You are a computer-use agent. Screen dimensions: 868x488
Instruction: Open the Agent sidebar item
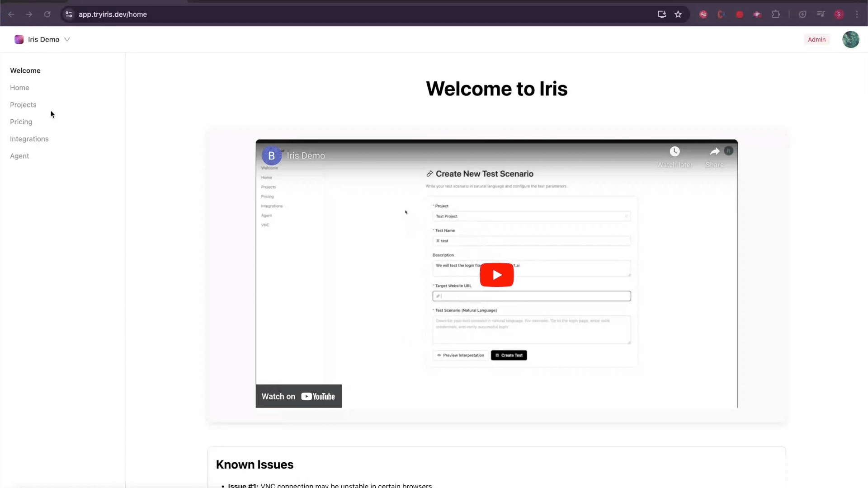point(19,156)
